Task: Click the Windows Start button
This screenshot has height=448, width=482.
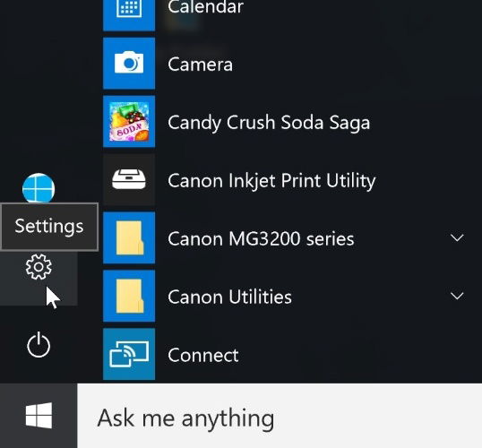Action: coord(39,416)
